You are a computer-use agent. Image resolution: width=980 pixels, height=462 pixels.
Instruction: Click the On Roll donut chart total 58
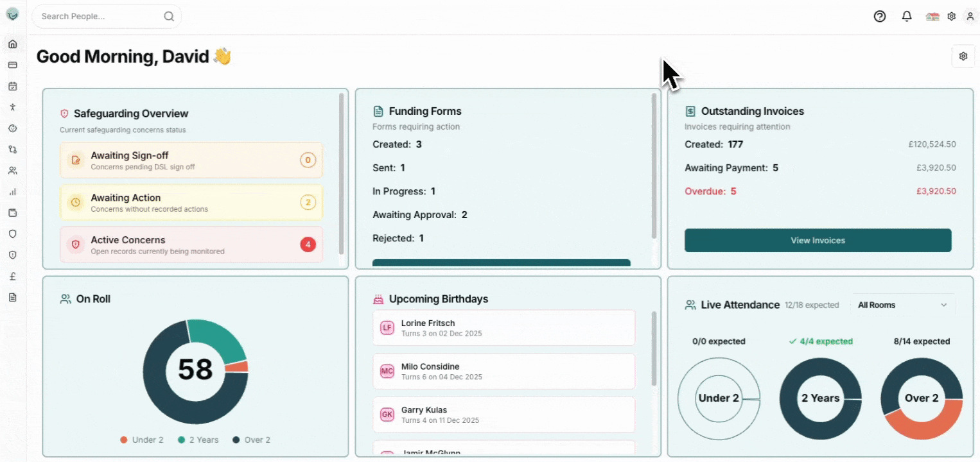(x=195, y=370)
